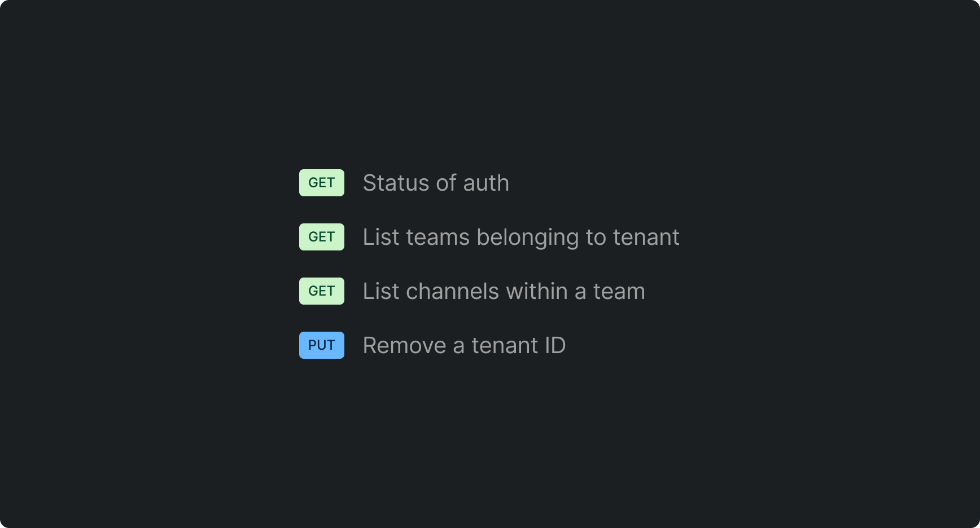The image size is (980, 528).
Task: Expand the Status of auth endpoint details
Action: point(436,182)
